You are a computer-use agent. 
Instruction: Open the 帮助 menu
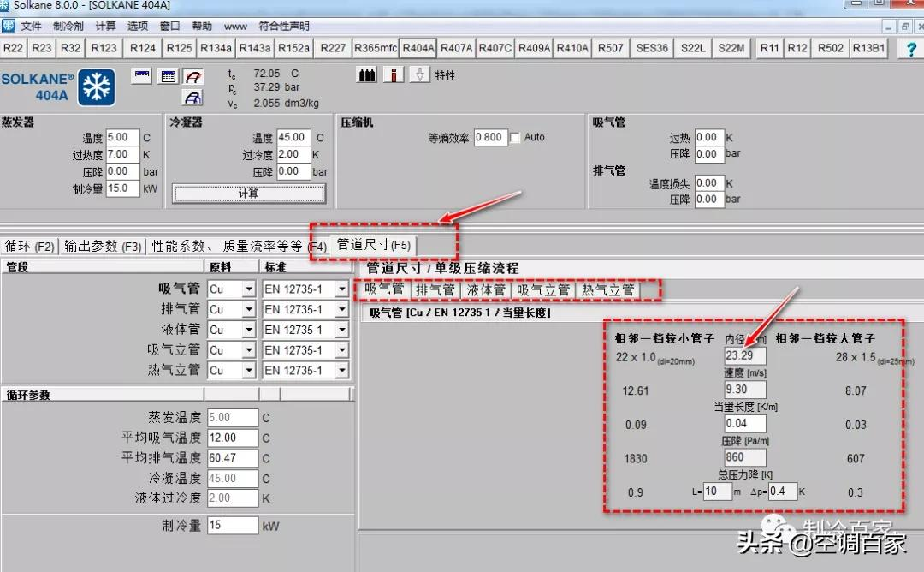[202, 26]
